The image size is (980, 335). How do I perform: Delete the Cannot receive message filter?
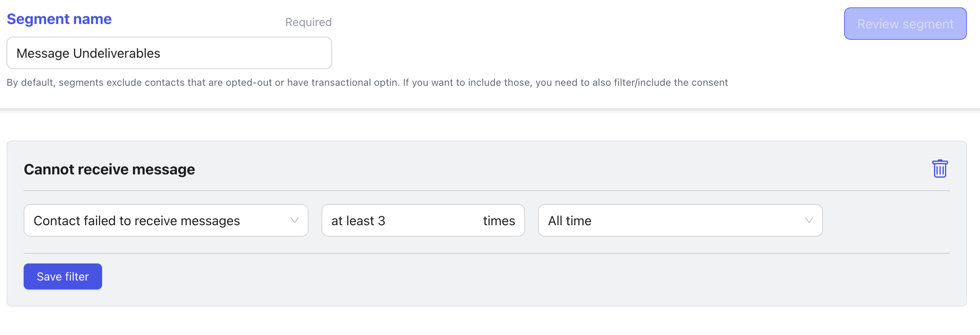(940, 169)
